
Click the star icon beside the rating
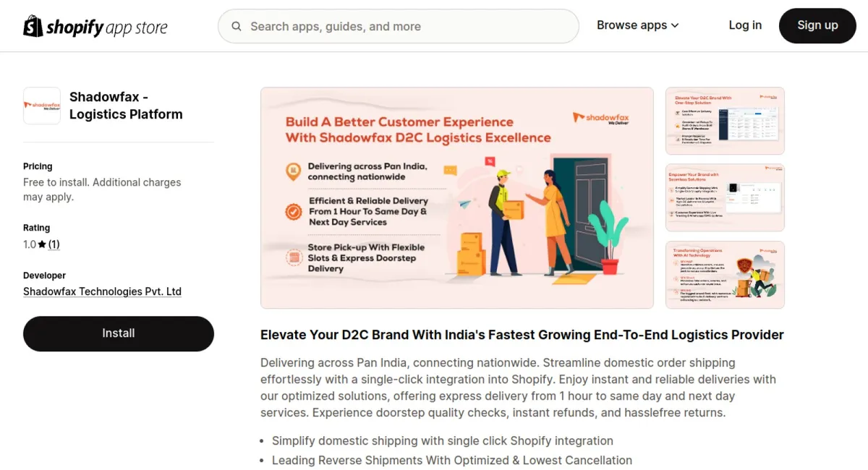(x=43, y=244)
